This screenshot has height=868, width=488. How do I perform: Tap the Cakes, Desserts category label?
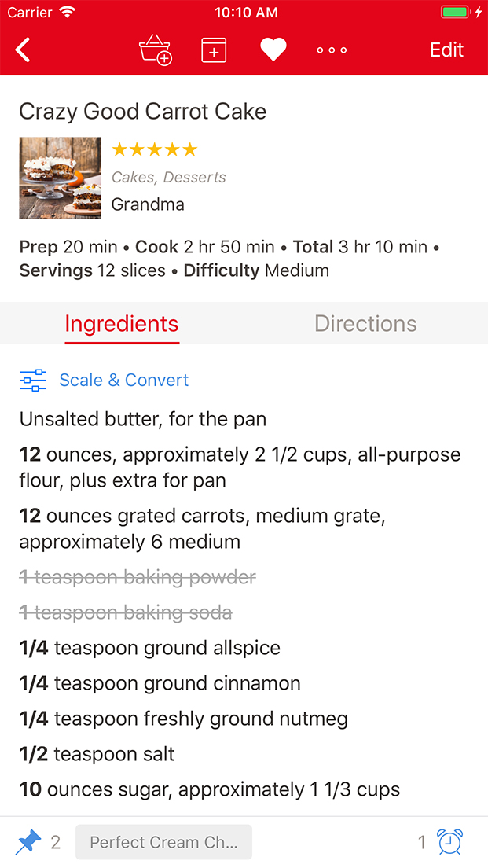point(168,178)
